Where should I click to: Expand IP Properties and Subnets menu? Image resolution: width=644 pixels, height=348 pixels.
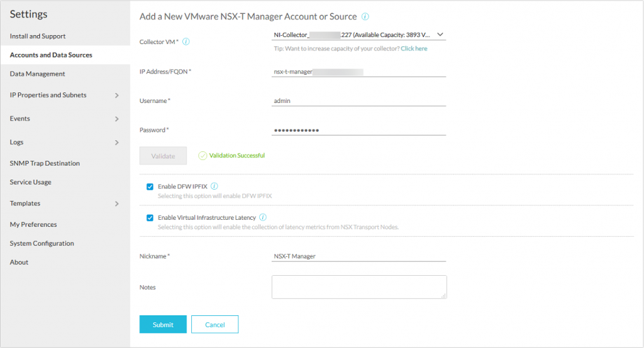(x=116, y=95)
